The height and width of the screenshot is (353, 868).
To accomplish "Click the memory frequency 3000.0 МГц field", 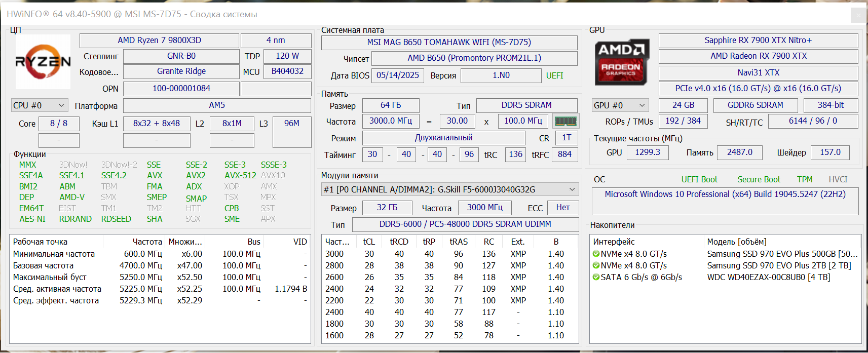I will click(391, 121).
